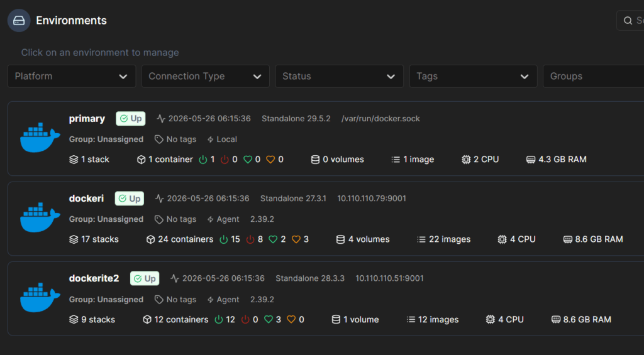Click the 1 volume text in dockerite2
Image resolution: width=644 pixels, height=355 pixels.
tap(361, 320)
